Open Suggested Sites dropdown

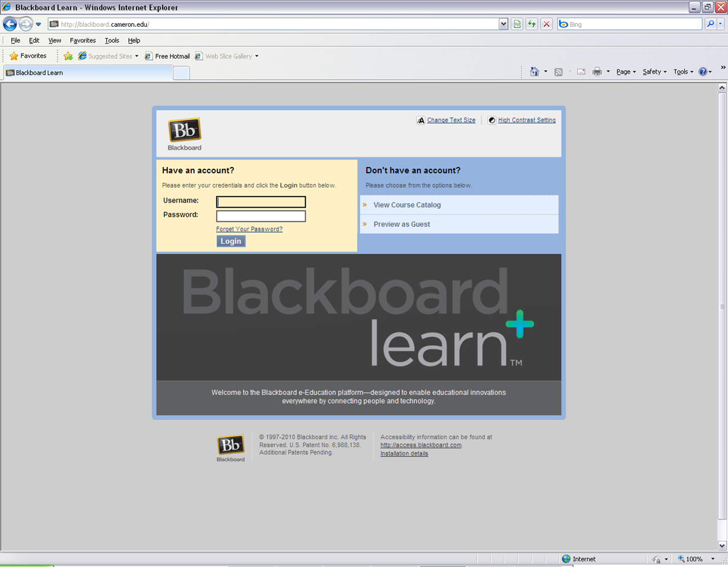pos(108,56)
